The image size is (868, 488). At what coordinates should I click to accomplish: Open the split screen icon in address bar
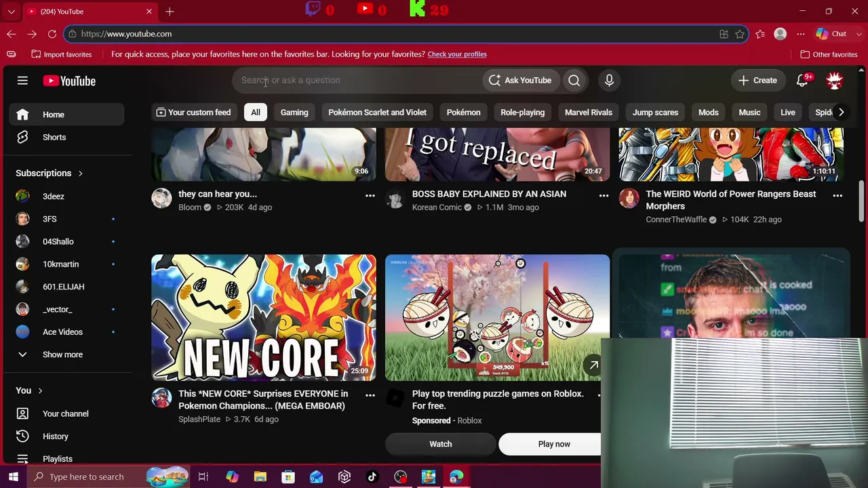pos(724,34)
